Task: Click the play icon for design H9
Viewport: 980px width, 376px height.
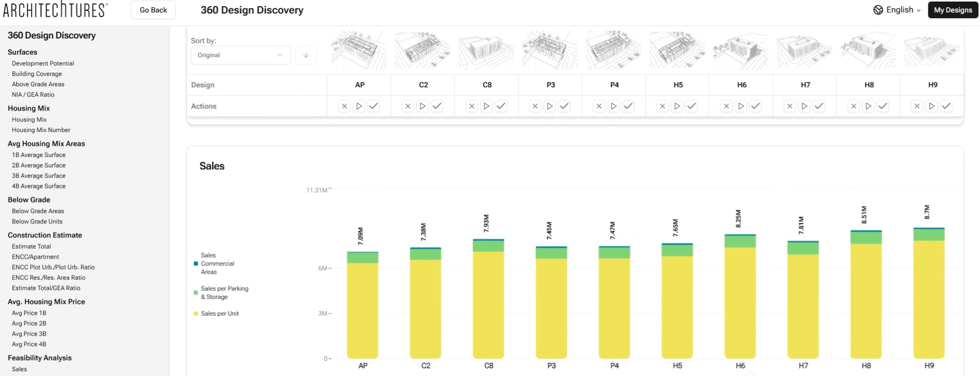Action: tap(932, 106)
